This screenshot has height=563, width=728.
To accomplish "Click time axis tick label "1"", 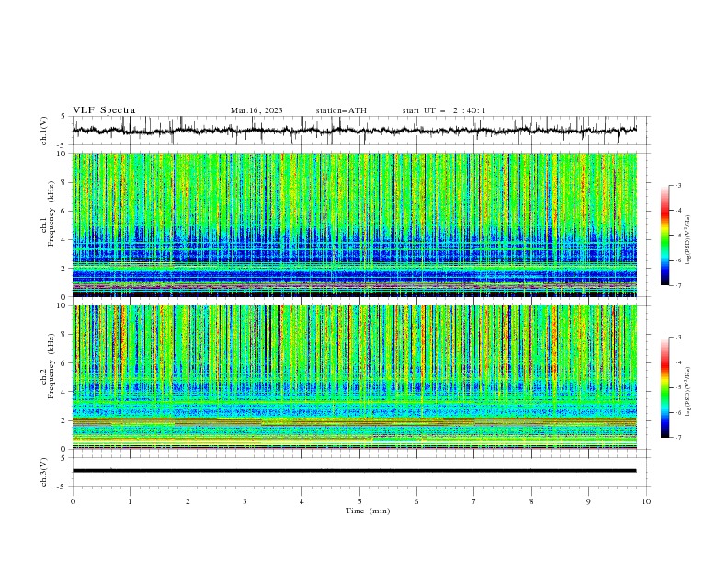I will tap(130, 501).
